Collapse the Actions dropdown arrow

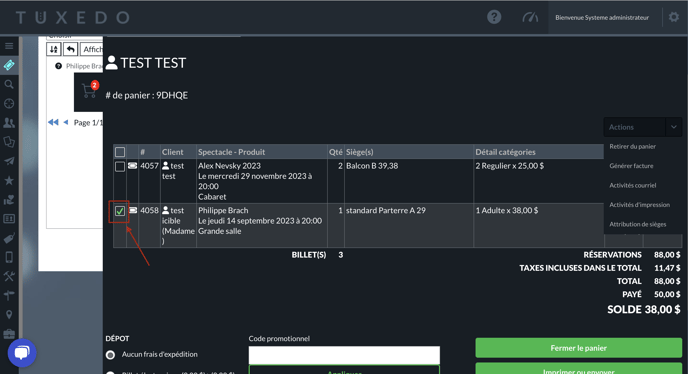[674, 127]
